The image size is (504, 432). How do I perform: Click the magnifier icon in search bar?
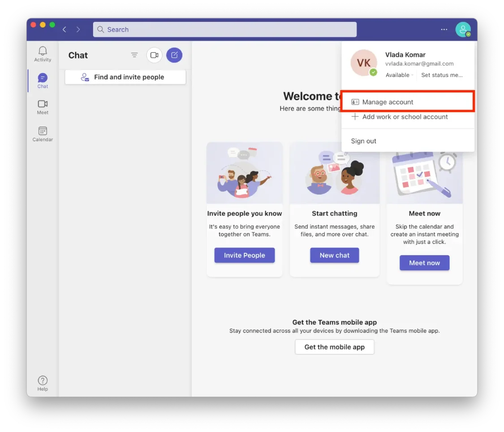pos(100,30)
